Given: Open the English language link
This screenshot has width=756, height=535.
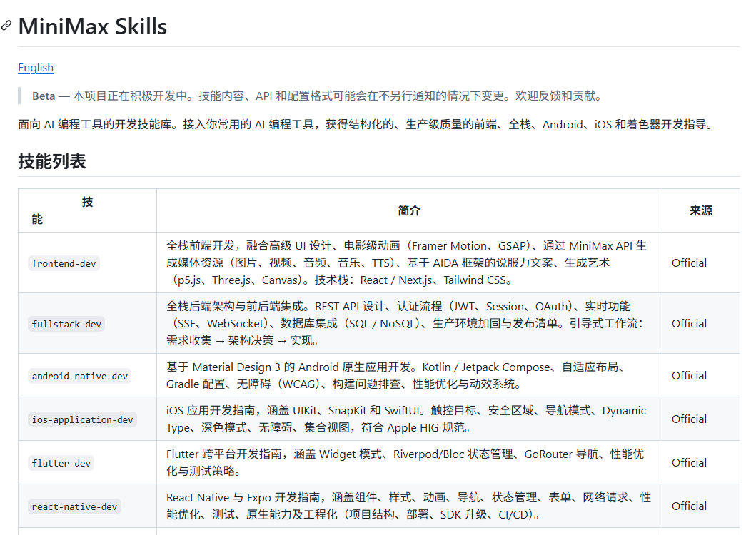Looking at the screenshot, I should point(36,68).
